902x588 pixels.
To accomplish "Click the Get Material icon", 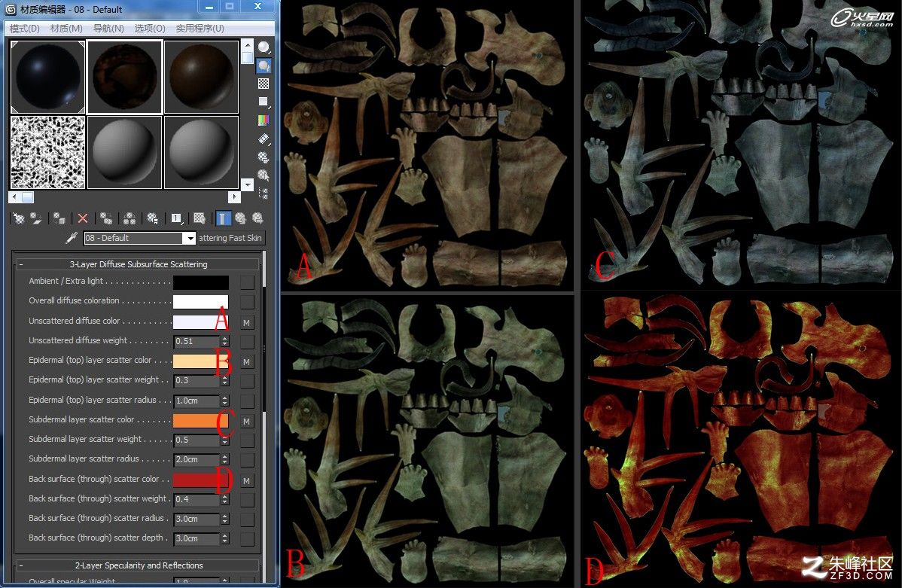I will coord(18,218).
